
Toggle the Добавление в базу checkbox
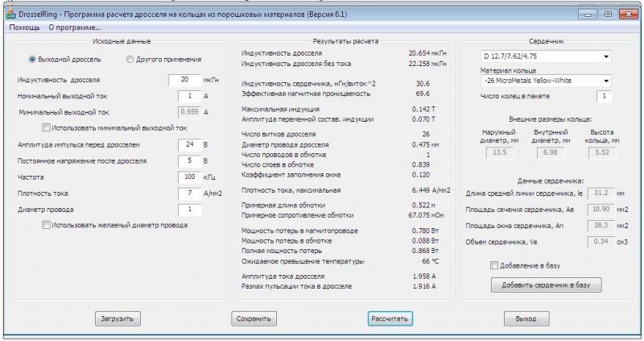(x=494, y=265)
